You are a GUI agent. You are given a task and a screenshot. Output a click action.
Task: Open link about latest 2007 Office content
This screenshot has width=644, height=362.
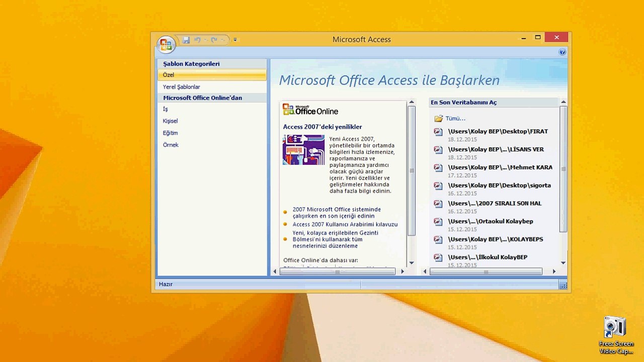point(337,213)
